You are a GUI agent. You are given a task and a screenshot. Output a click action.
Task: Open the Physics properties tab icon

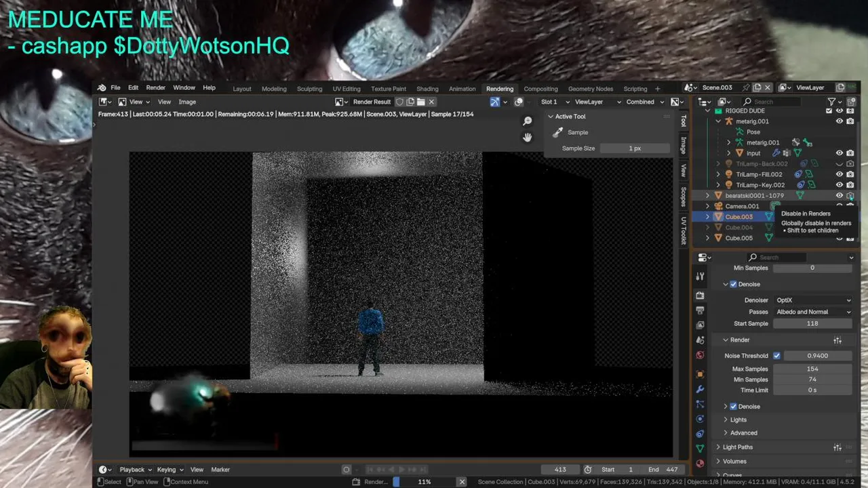(700, 419)
